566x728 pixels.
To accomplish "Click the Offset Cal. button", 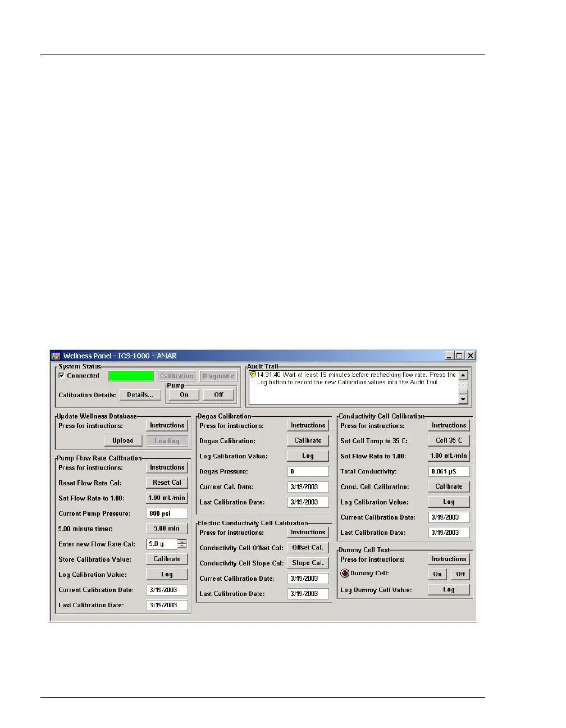I will (x=308, y=548).
